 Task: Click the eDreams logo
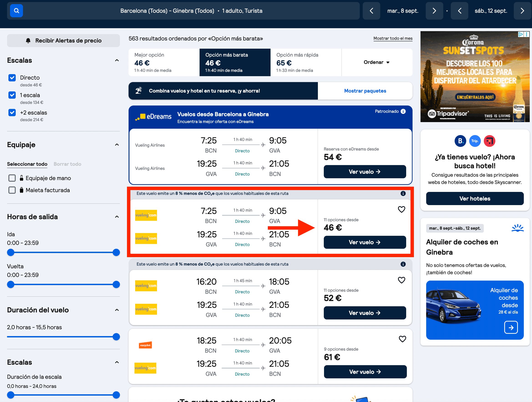pyautogui.click(x=153, y=117)
